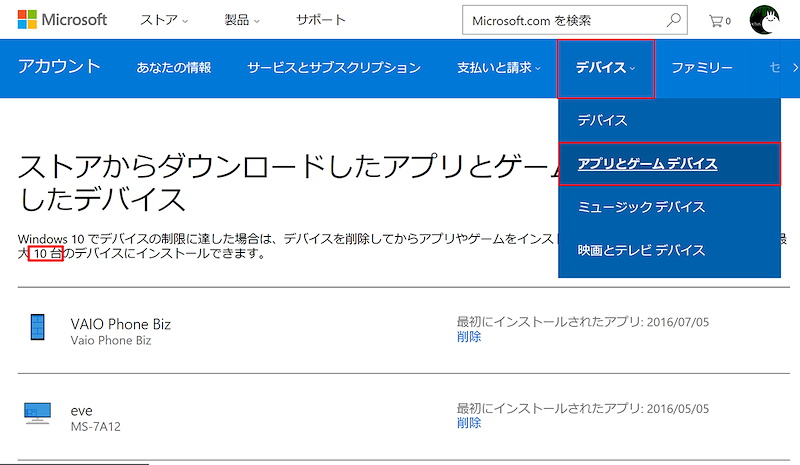Viewport: 800px width, 465px height.
Task: Click the Microsoft logo
Action: click(62, 19)
